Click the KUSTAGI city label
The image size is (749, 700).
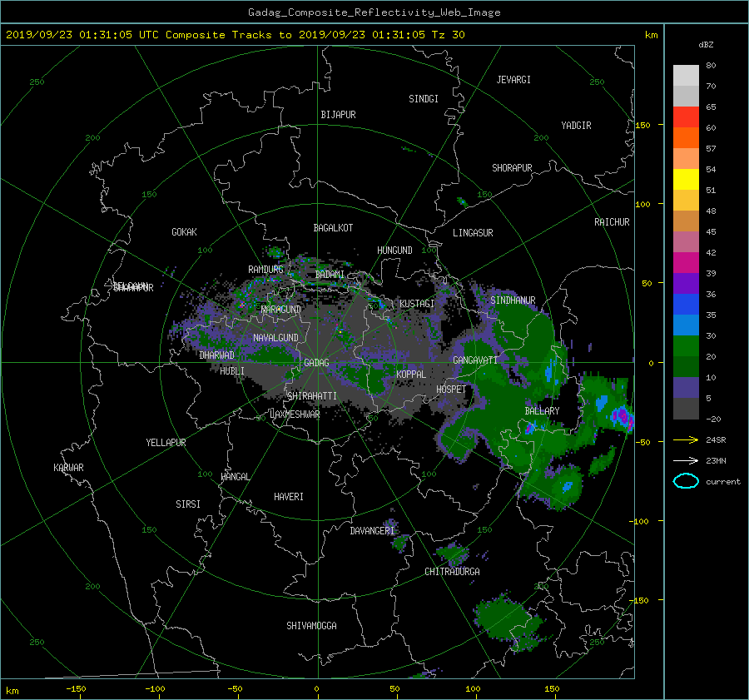coord(417,304)
